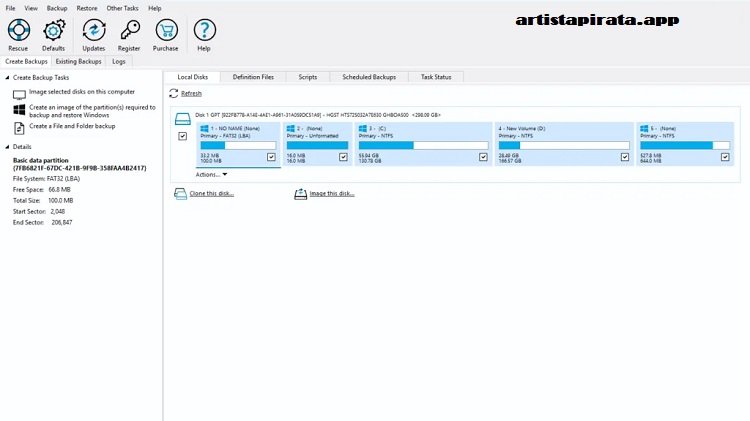Click usage bar of partition 2 Unformatted
The image size is (750, 421).
pos(317,145)
